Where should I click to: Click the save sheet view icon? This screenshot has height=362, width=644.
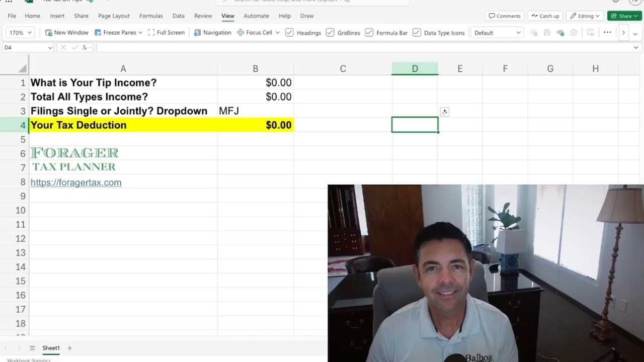tap(547, 33)
